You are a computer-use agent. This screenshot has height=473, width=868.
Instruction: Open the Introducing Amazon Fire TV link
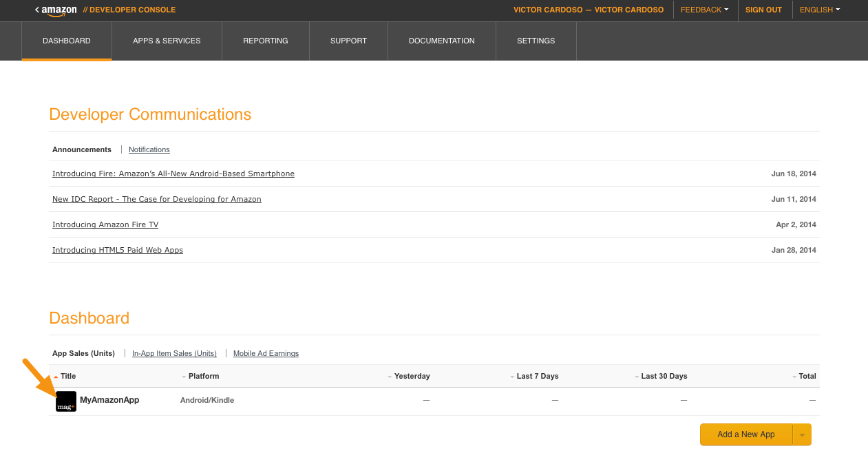pos(105,224)
